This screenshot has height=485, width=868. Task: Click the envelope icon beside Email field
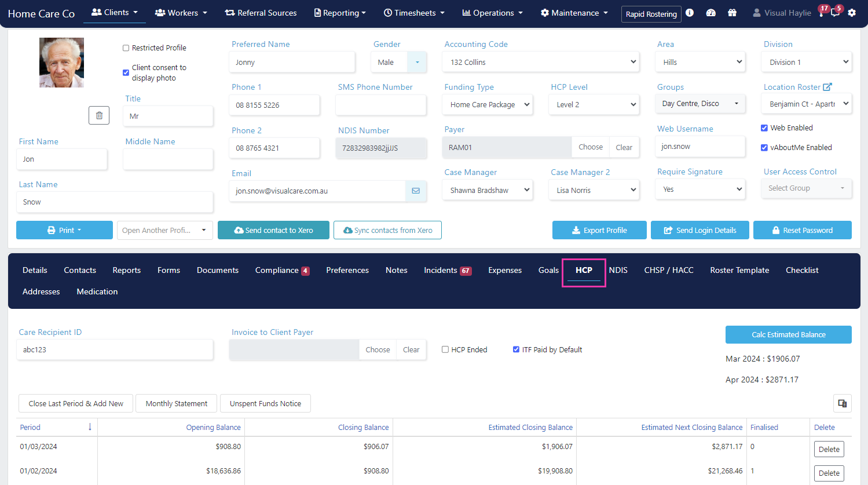pos(416,191)
